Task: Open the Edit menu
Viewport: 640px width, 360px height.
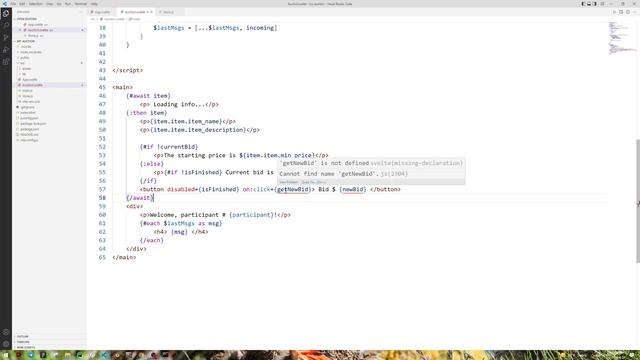Action: click(x=22, y=4)
